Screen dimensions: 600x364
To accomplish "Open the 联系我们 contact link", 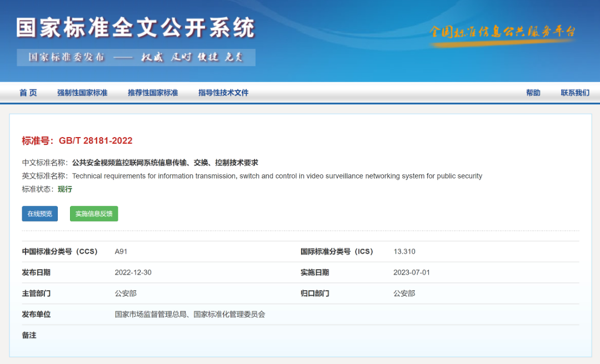I will tap(575, 93).
